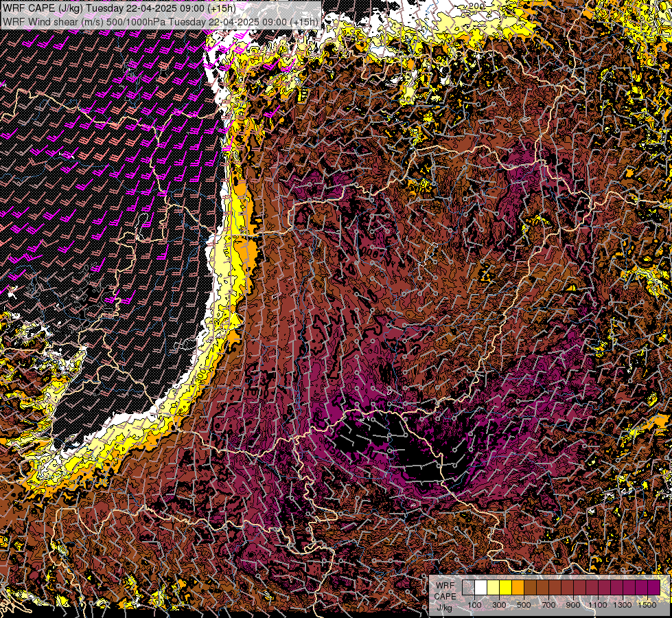Click the '700' legend label
672x618 pixels.
pos(548,605)
